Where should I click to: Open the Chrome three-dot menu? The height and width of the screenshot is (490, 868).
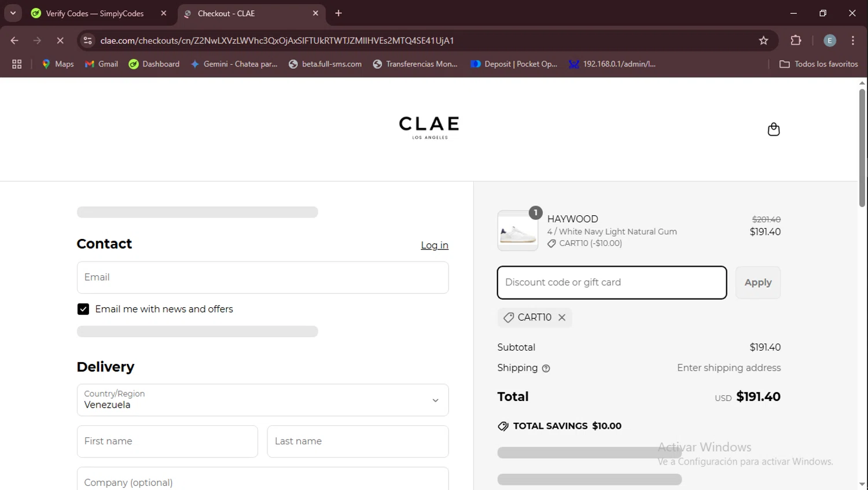point(853,40)
